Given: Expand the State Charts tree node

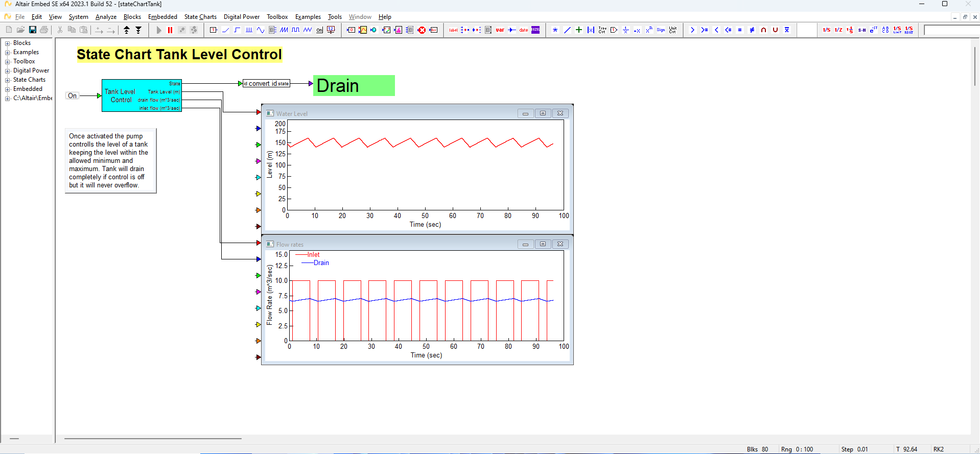Looking at the screenshot, I should [x=8, y=80].
